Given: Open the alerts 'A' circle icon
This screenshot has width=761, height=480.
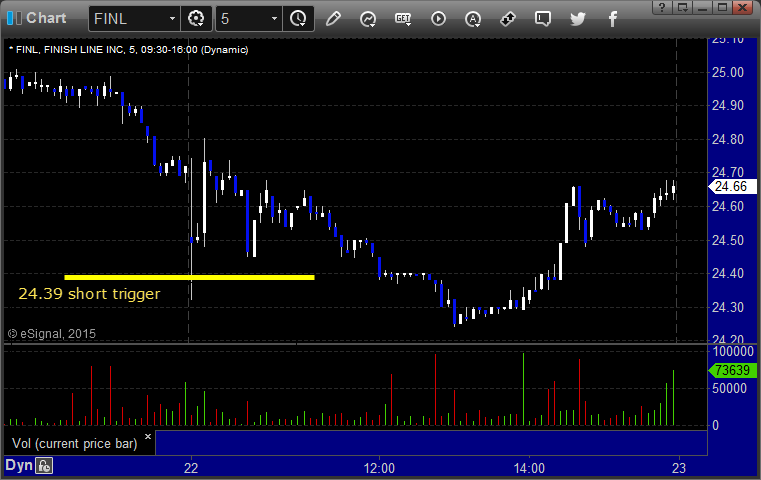Looking at the screenshot, I should tap(473, 19).
